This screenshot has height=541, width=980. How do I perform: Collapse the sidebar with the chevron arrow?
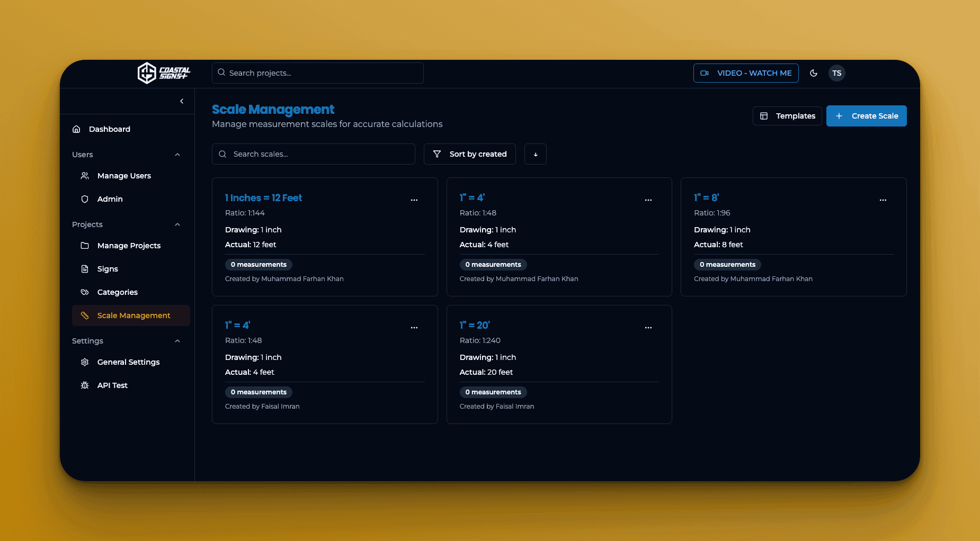coord(182,101)
